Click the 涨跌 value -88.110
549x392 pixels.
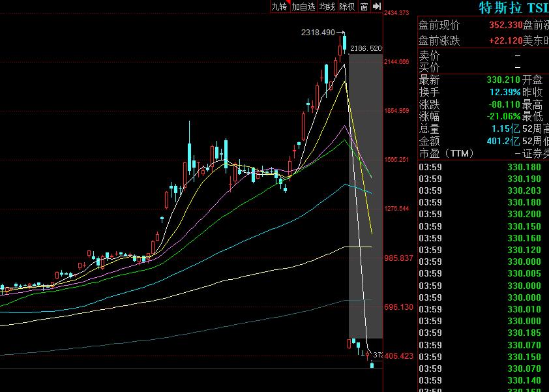(504, 104)
